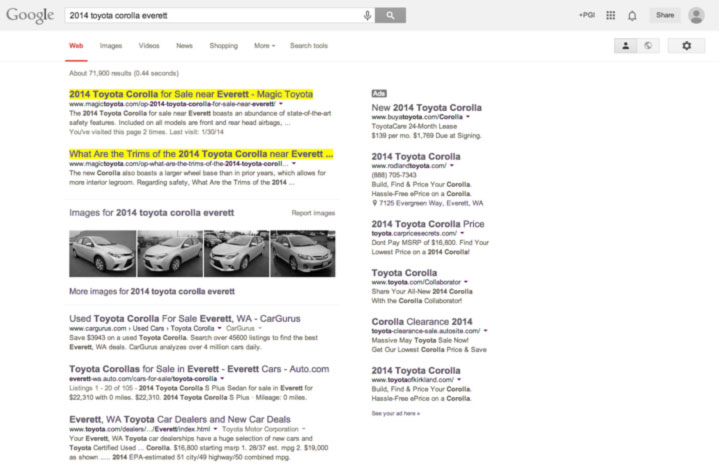
Task: Open the account profile avatar
Action: pos(696,16)
